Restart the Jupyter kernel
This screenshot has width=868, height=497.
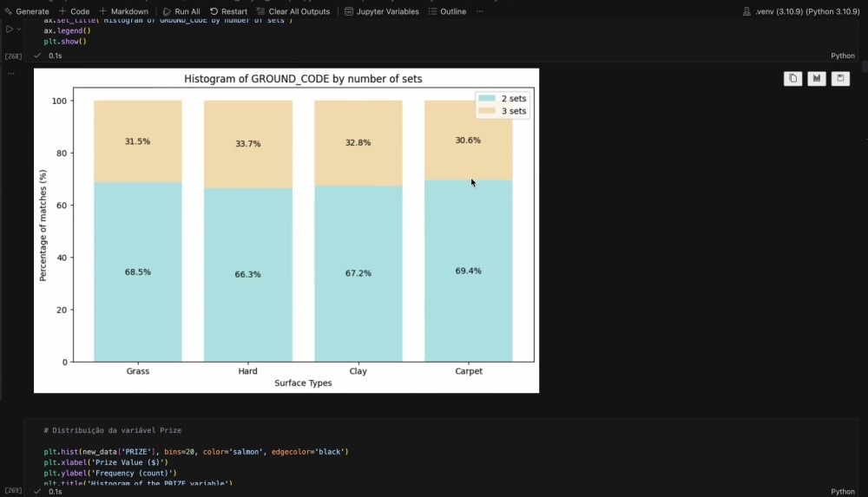[228, 11]
